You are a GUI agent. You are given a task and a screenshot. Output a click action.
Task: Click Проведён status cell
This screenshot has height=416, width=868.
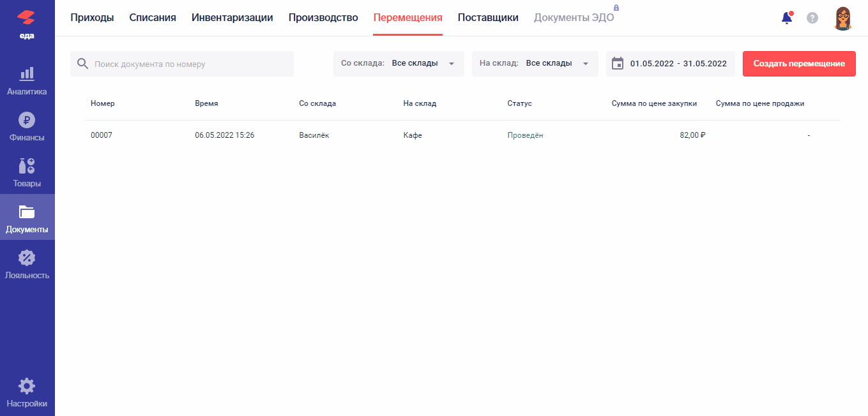(525, 135)
